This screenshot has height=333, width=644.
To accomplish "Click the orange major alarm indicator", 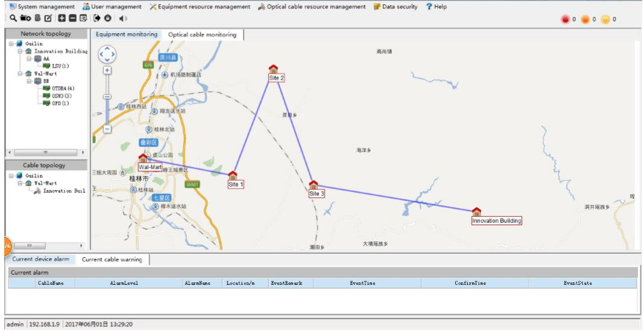I will tap(585, 20).
